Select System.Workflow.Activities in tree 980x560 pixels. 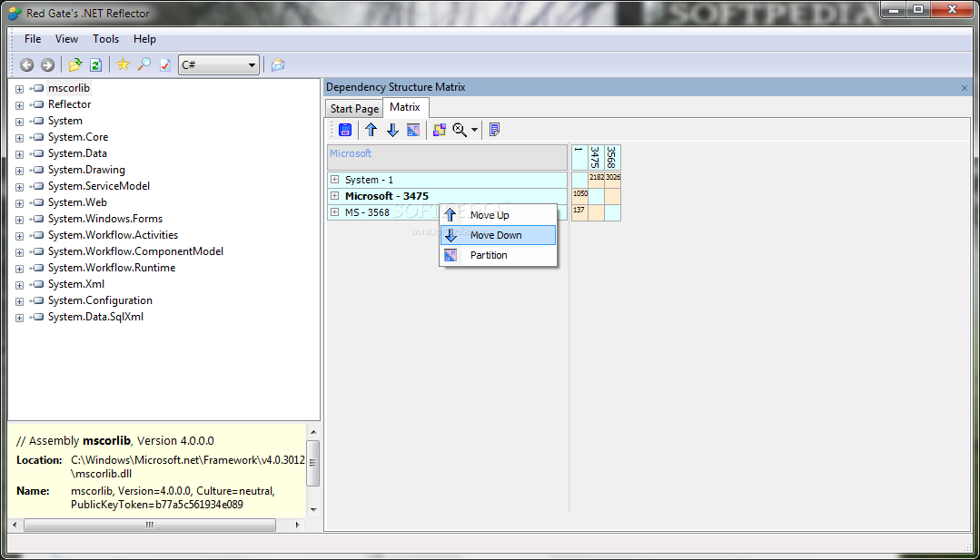(x=114, y=235)
